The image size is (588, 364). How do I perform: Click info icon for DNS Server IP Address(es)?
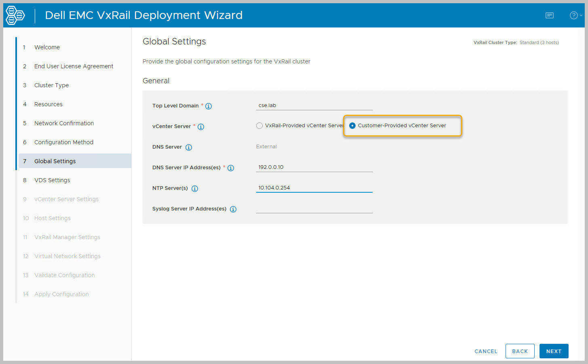click(231, 168)
